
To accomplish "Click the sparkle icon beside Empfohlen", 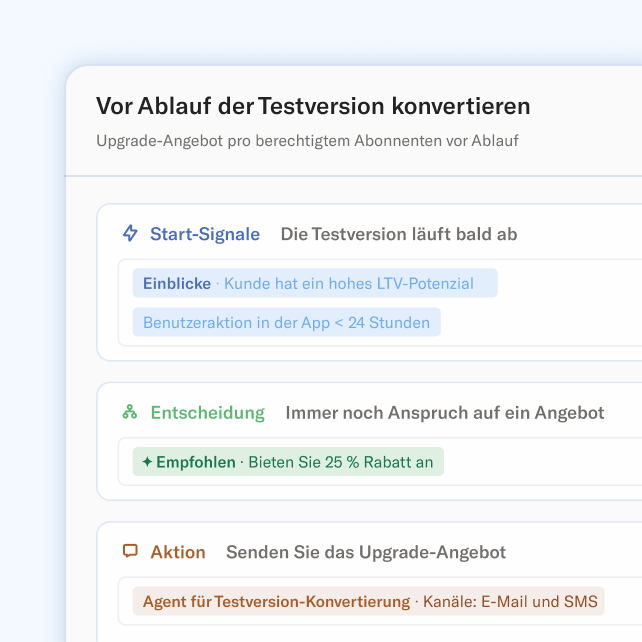I will click(147, 462).
